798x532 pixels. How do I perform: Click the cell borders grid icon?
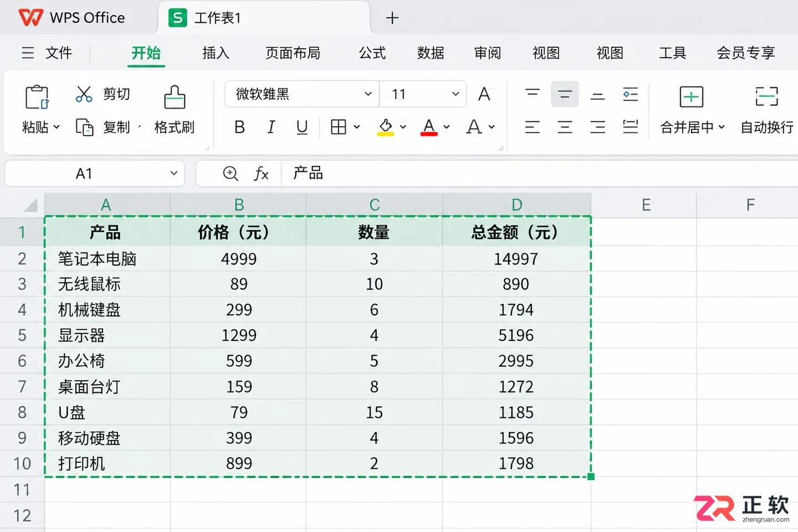(x=338, y=127)
